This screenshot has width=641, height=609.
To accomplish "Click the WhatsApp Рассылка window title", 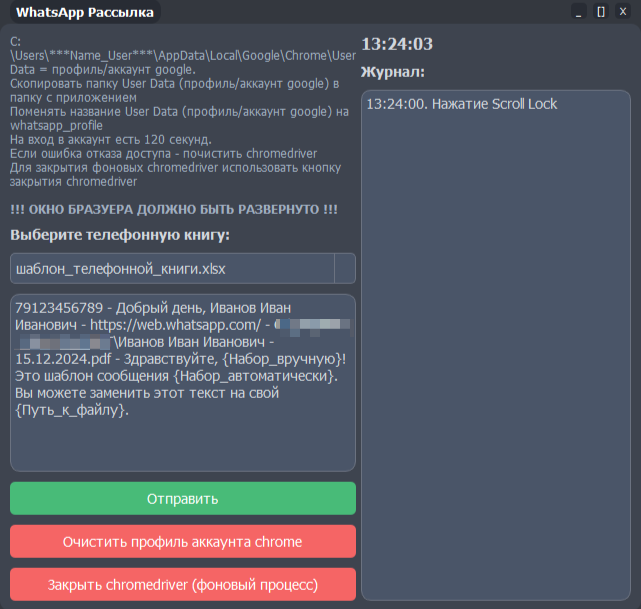I will click(x=85, y=12).
